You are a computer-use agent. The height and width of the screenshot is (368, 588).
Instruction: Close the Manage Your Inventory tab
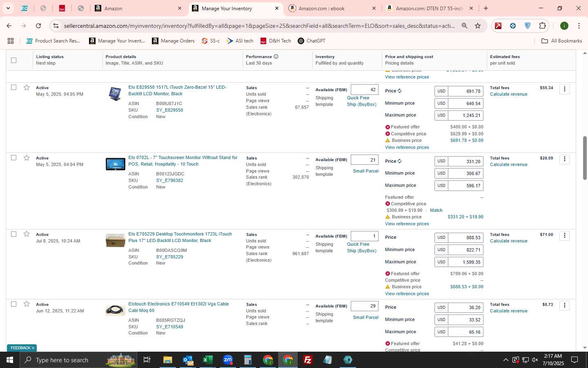pos(277,8)
